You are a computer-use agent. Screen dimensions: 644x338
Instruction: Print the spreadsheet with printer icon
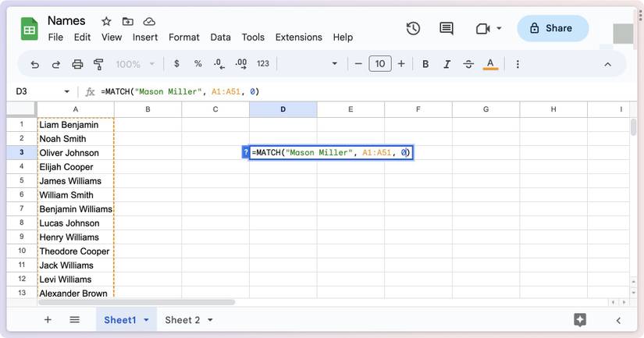77,64
